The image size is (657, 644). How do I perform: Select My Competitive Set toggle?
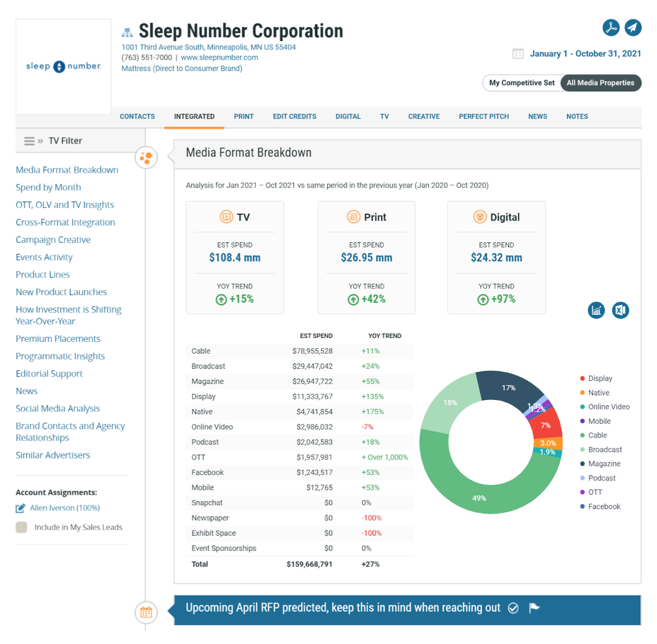(x=522, y=83)
